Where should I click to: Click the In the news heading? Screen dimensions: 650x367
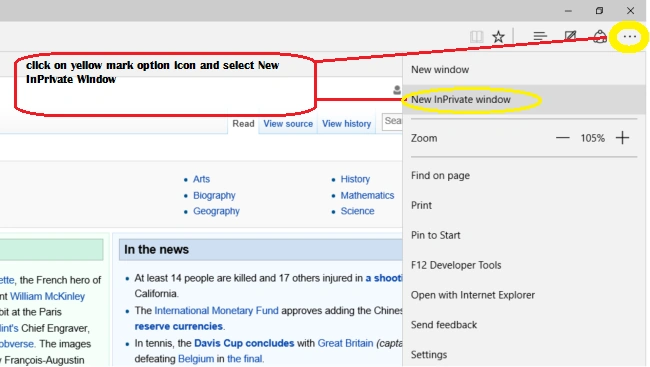pyautogui.click(x=156, y=250)
